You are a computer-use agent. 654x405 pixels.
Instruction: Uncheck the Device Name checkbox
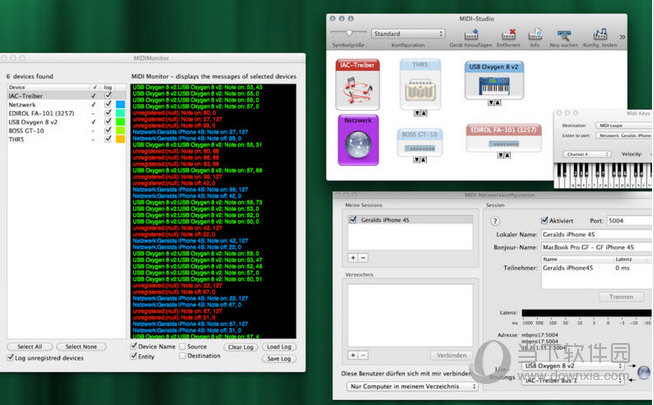click(x=134, y=346)
